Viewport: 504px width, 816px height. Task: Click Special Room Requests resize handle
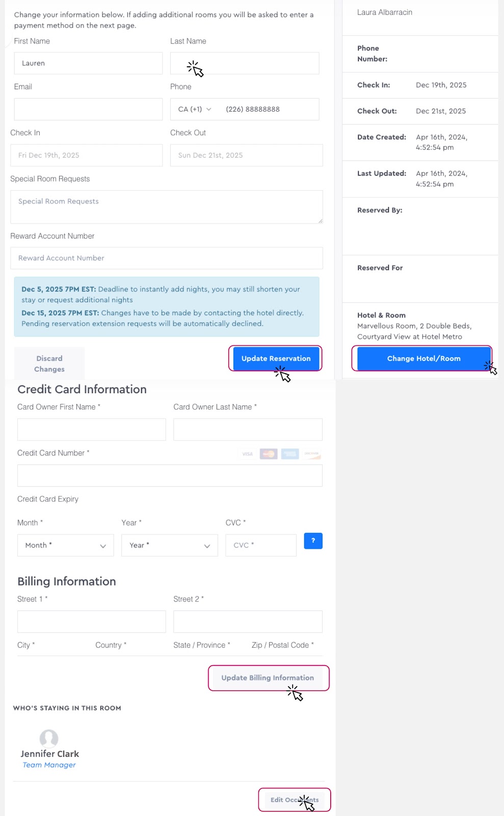tap(320, 221)
